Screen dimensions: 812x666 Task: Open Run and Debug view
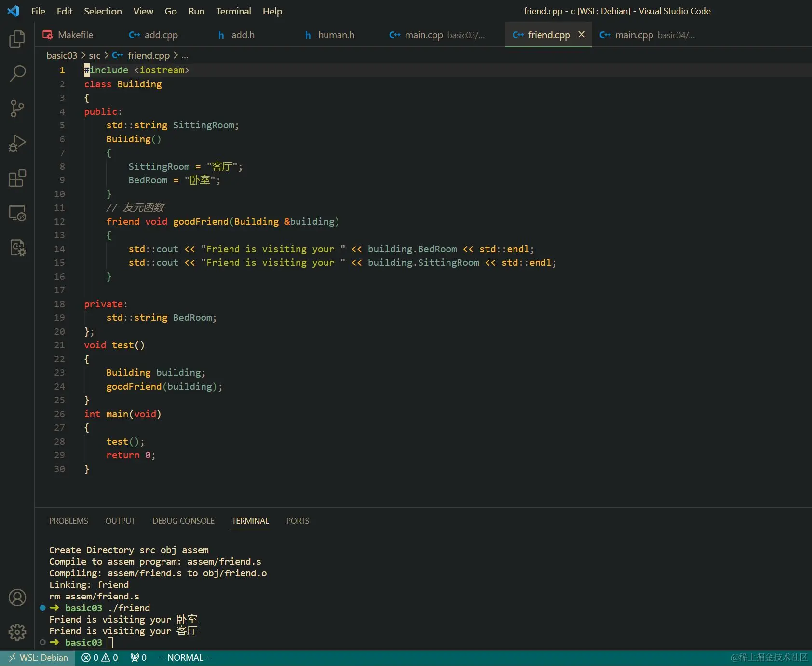coord(17,143)
